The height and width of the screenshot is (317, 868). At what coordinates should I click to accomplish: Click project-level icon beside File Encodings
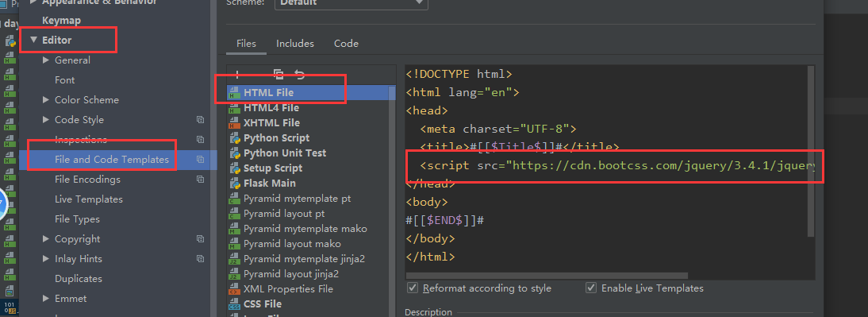click(x=201, y=180)
